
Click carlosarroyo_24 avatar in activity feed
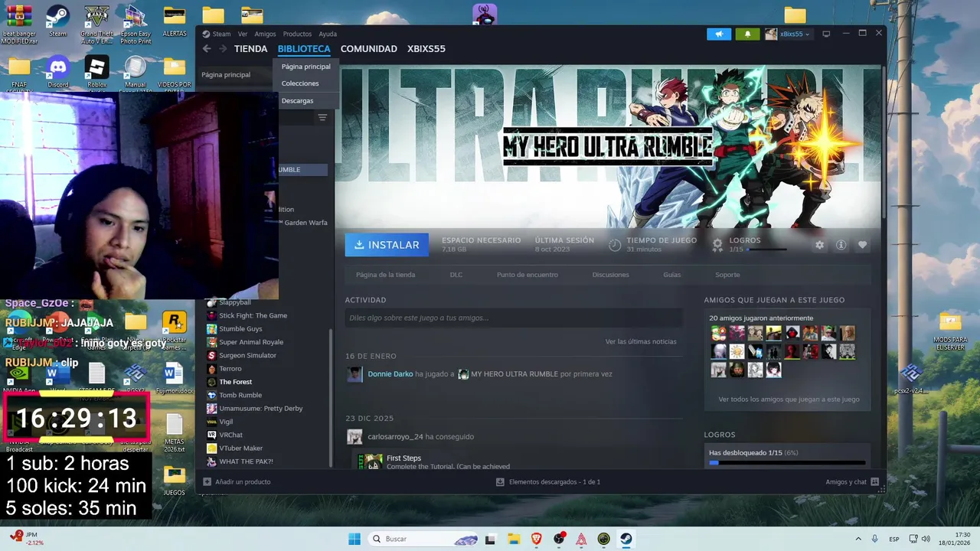[x=354, y=437]
